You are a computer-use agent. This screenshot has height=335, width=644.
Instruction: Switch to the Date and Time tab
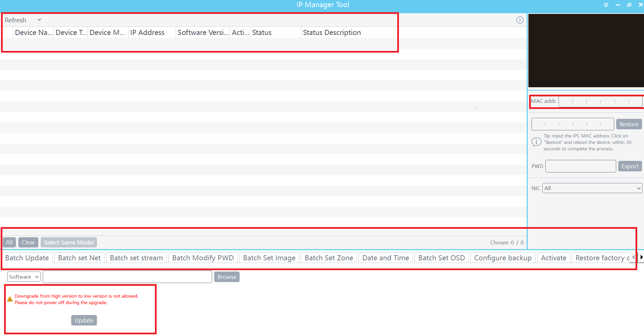[385, 258]
